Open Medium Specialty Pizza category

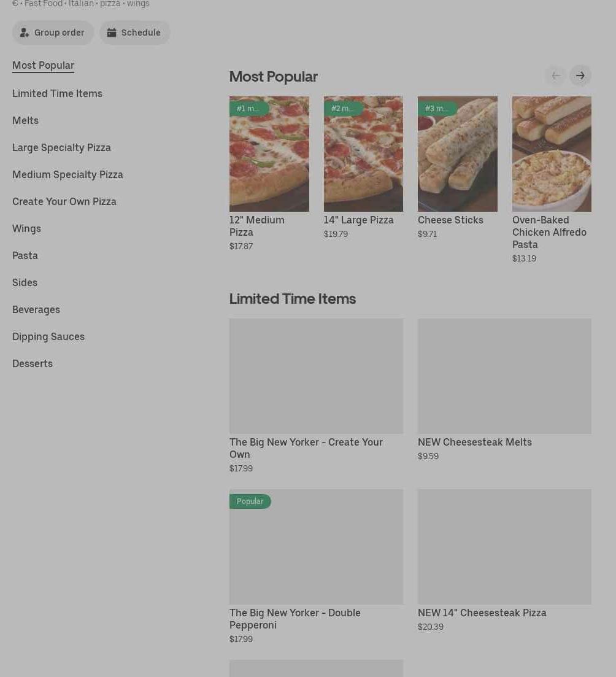point(67,174)
